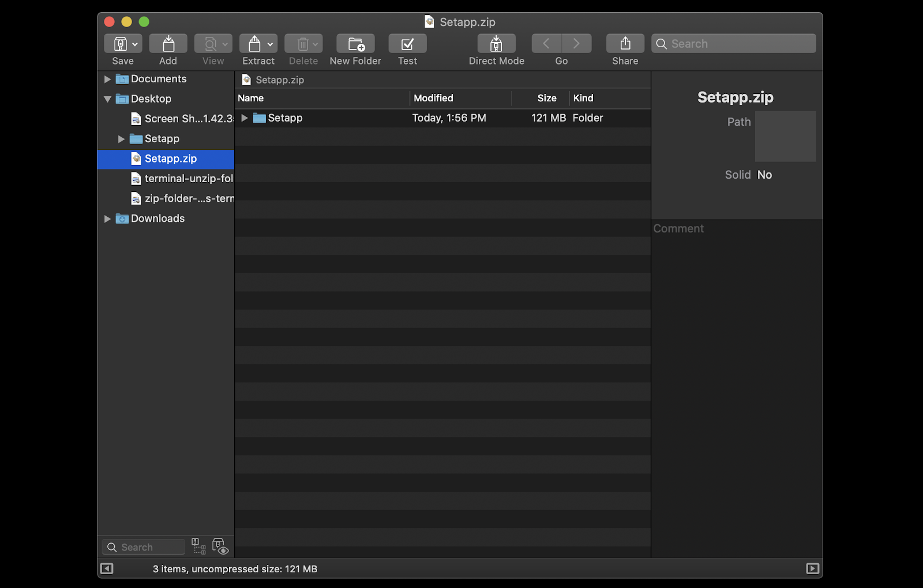The height and width of the screenshot is (588, 923).
Task: Click the sidebar bottom Search field
Action: [x=144, y=547]
